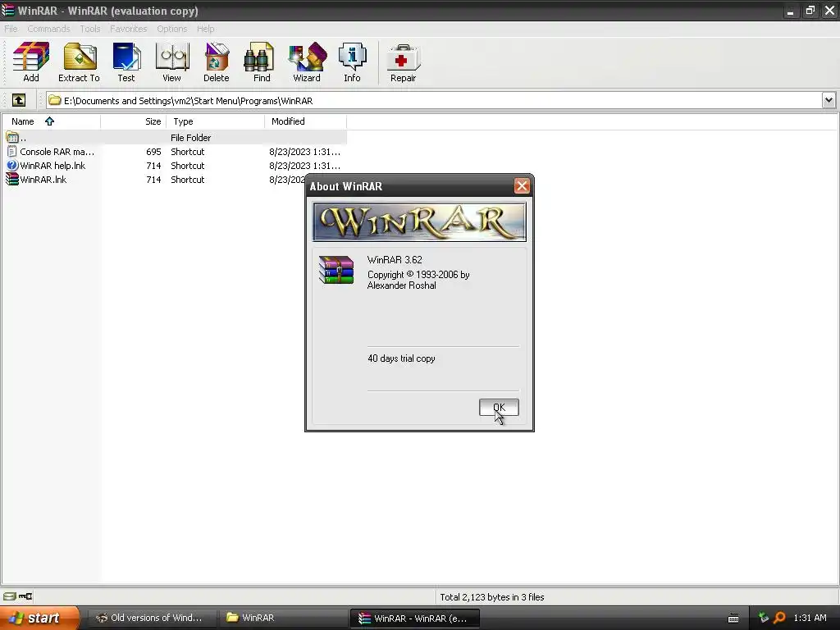Click the '40 days trial copy' text
Image resolution: width=840 pixels, height=630 pixels.
pos(401,358)
